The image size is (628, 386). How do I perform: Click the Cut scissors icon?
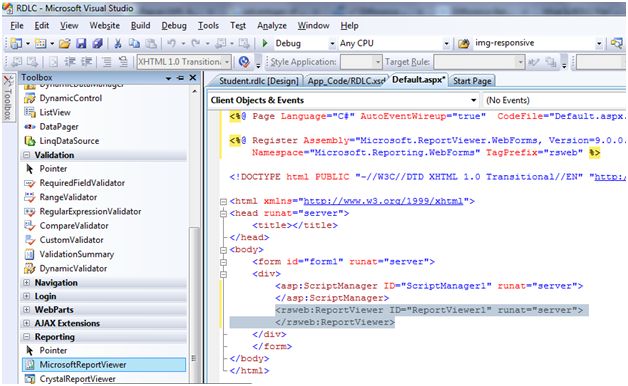point(118,43)
